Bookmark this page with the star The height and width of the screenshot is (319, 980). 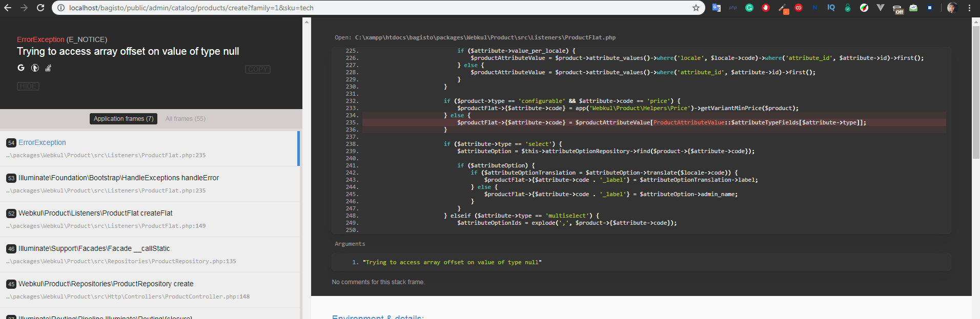click(x=696, y=8)
